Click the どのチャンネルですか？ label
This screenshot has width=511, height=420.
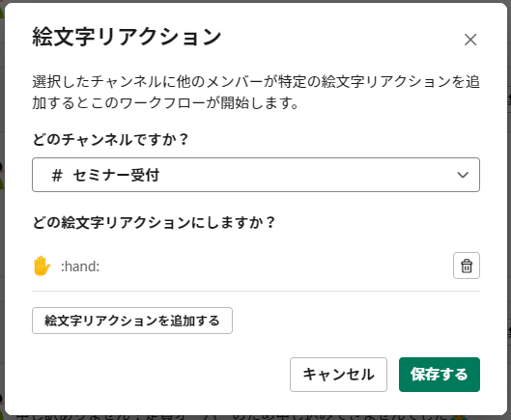tap(110, 139)
